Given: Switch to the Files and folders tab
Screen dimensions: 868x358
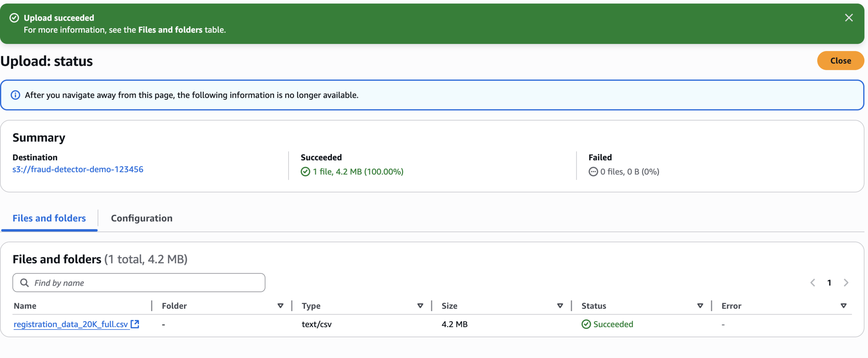Looking at the screenshot, I should coord(49,218).
